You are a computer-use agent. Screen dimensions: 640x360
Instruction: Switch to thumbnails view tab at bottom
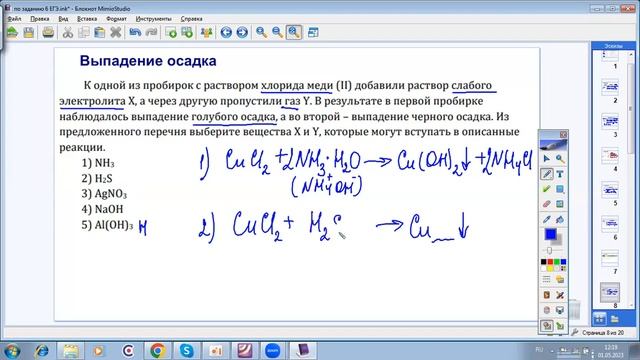point(600,318)
